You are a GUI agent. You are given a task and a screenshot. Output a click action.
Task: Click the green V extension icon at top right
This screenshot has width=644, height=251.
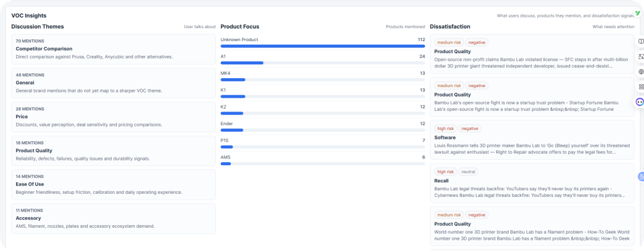[x=638, y=14]
